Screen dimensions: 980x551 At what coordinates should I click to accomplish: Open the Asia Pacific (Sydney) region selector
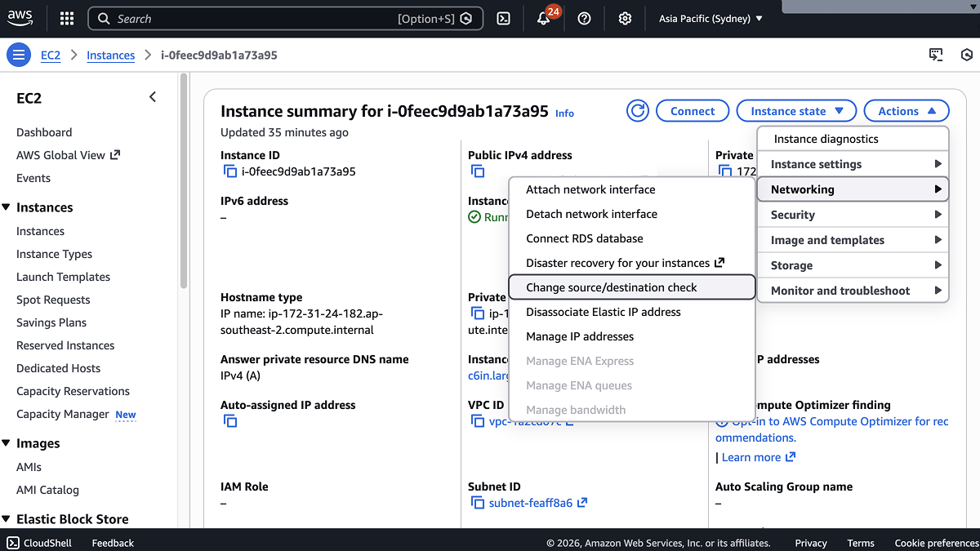(709, 18)
